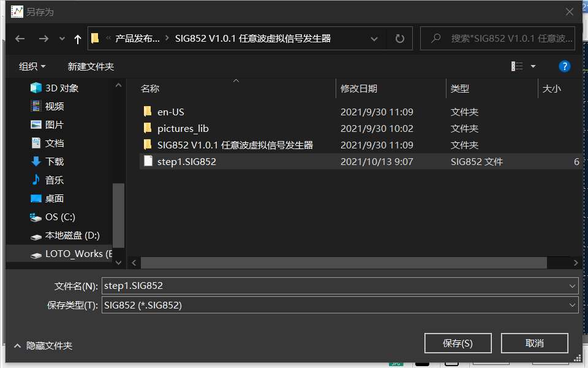Select the pictures_lib folder

coord(183,128)
